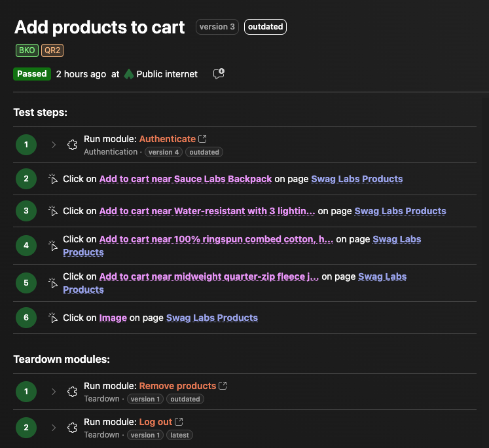
Task: Click the green Passed status badge
Action: click(x=32, y=74)
